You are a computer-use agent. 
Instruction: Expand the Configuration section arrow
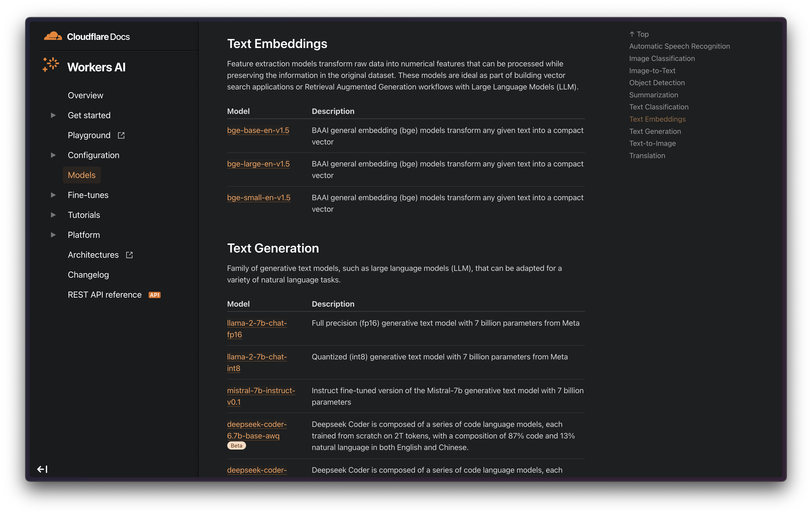53,155
